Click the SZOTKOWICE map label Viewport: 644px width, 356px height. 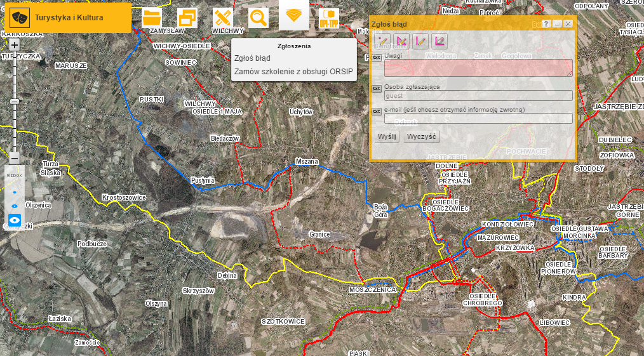(283, 321)
